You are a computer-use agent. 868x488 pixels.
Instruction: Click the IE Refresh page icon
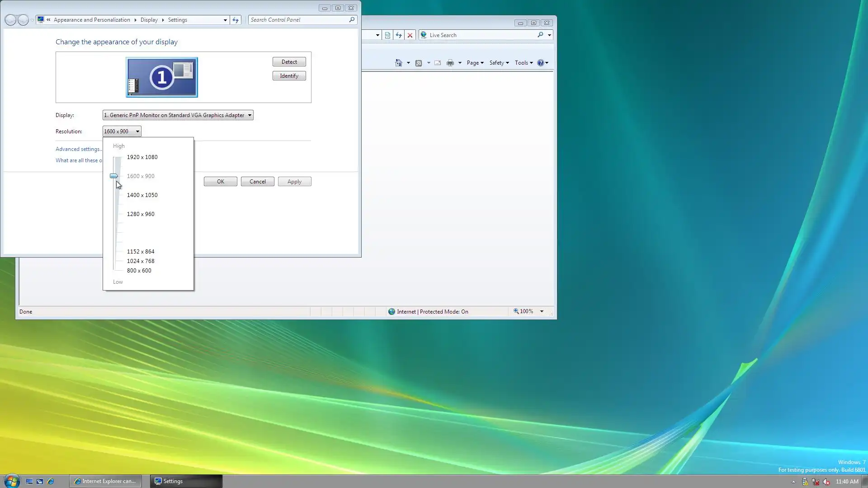pos(399,35)
